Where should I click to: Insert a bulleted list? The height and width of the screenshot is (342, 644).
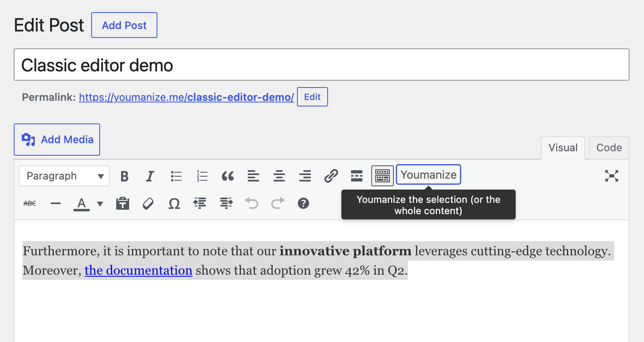176,176
